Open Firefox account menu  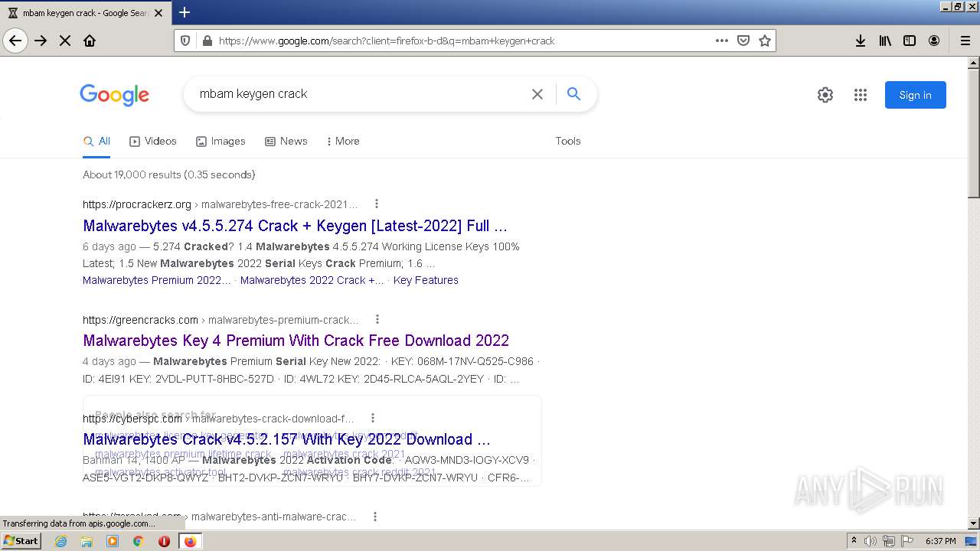pos(934,41)
